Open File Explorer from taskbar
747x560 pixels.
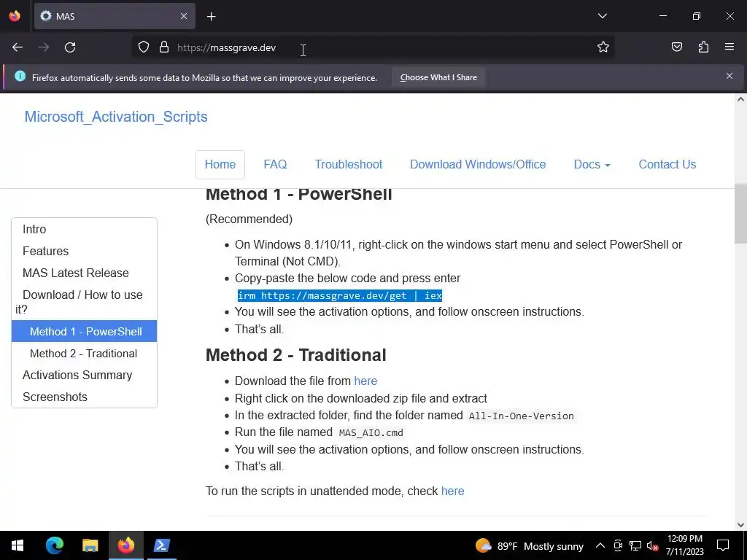(90, 545)
